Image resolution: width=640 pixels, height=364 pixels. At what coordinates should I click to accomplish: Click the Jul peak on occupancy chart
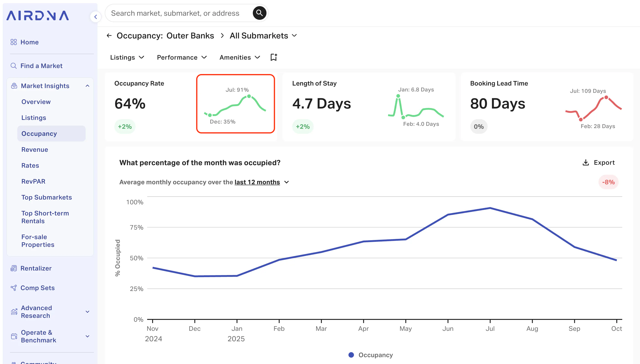(490, 208)
